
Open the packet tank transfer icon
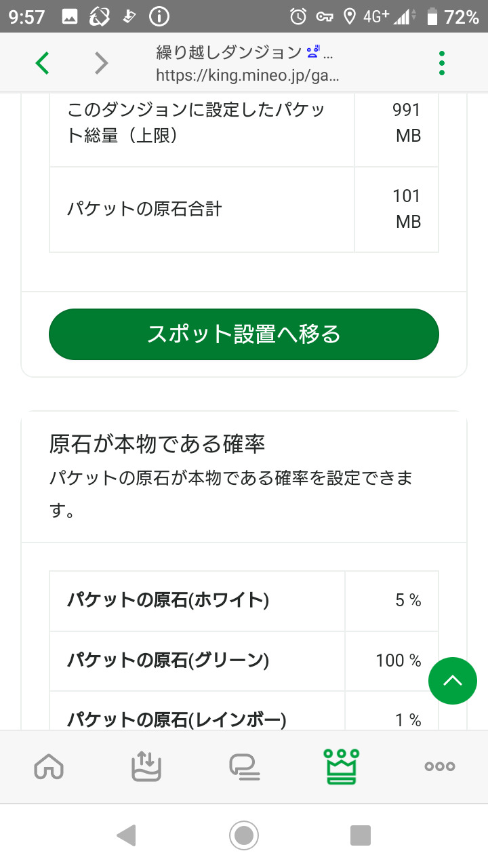point(146,766)
